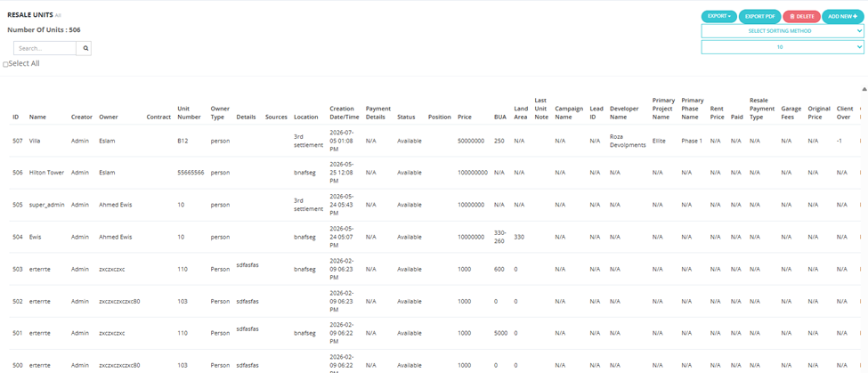Click Add New plus button
868x373 pixels.
pyautogui.click(x=842, y=17)
